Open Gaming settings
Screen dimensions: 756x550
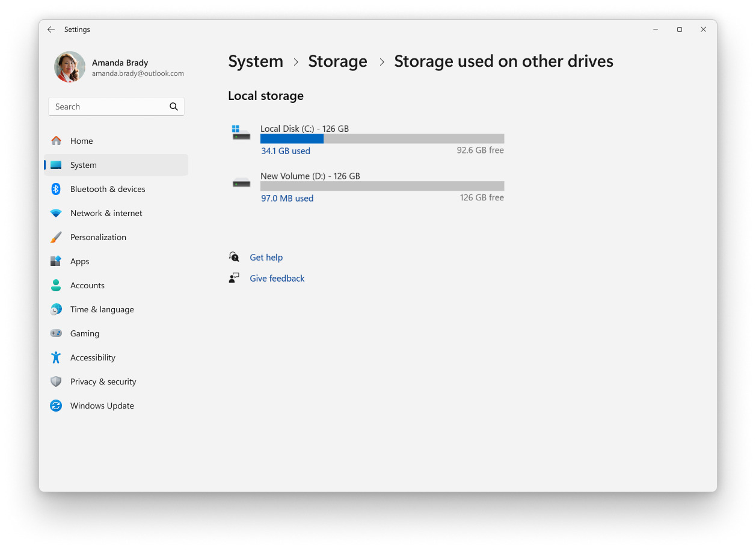pos(116,333)
